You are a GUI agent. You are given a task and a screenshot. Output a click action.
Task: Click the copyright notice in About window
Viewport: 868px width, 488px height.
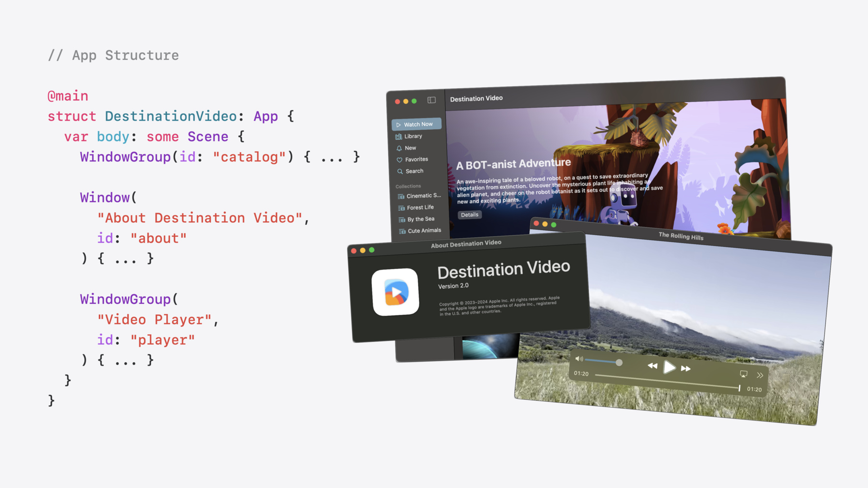click(499, 306)
